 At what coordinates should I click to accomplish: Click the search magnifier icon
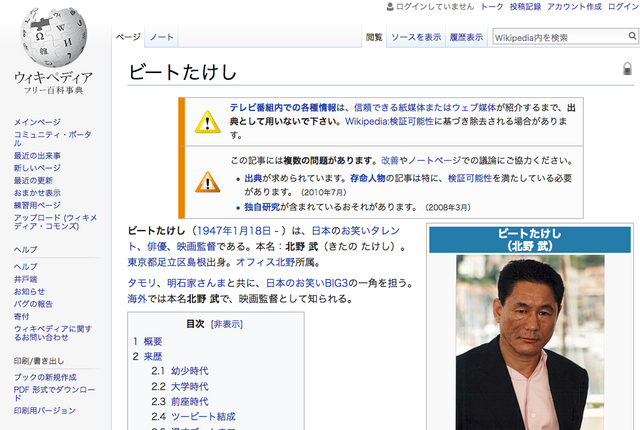(x=632, y=36)
